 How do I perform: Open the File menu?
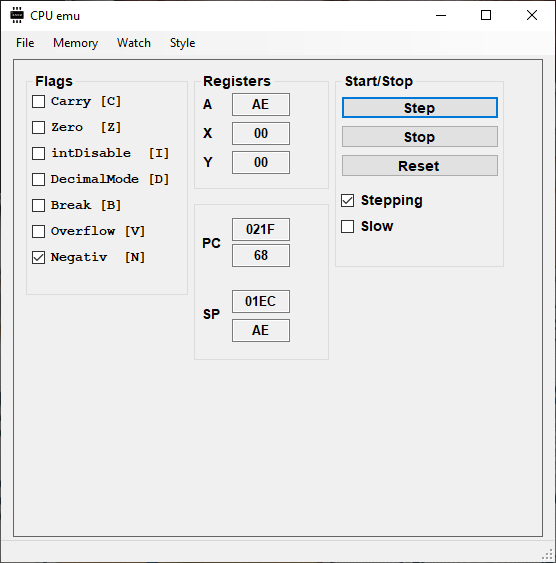[x=25, y=43]
